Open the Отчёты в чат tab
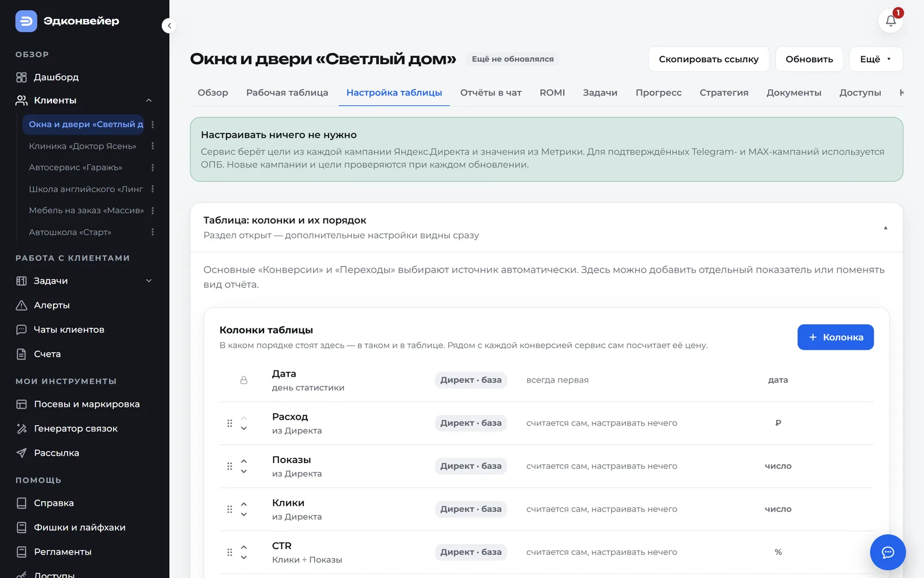 [x=491, y=92]
